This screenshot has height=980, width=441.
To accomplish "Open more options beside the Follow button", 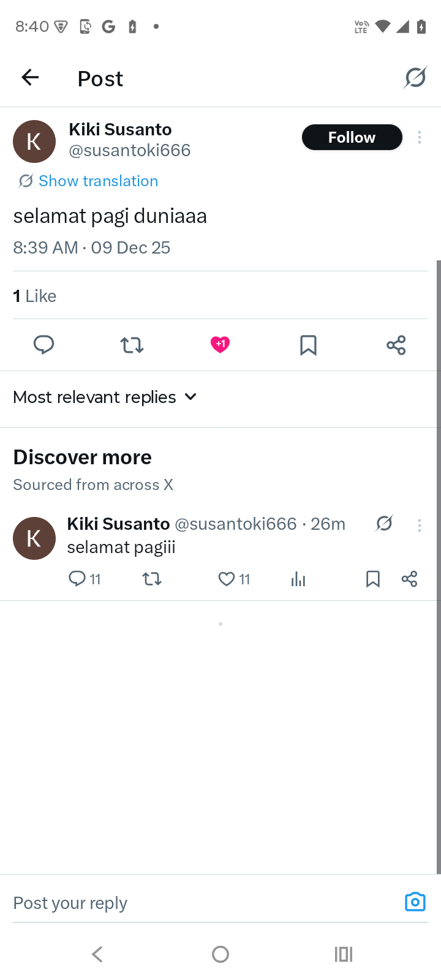I will click(420, 137).
